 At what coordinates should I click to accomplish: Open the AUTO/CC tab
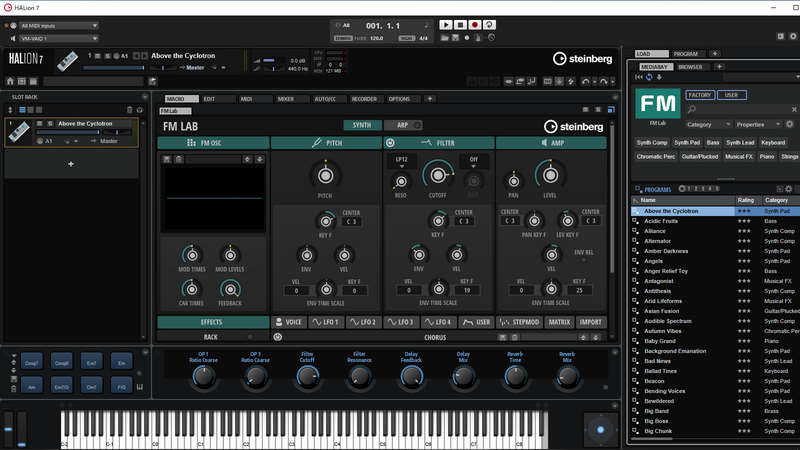click(x=329, y=99)
